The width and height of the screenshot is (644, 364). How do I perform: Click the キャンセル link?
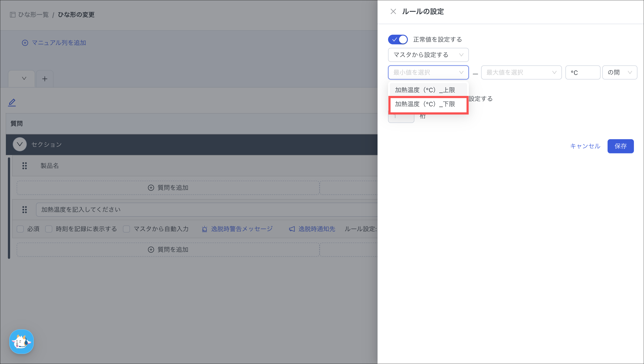[x=585, y=146]
